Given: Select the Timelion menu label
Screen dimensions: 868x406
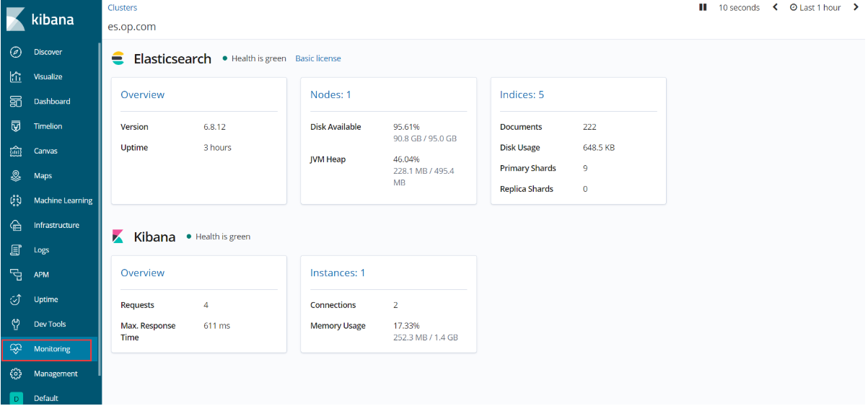Looking at the screenshot, I should pos(48,126).
